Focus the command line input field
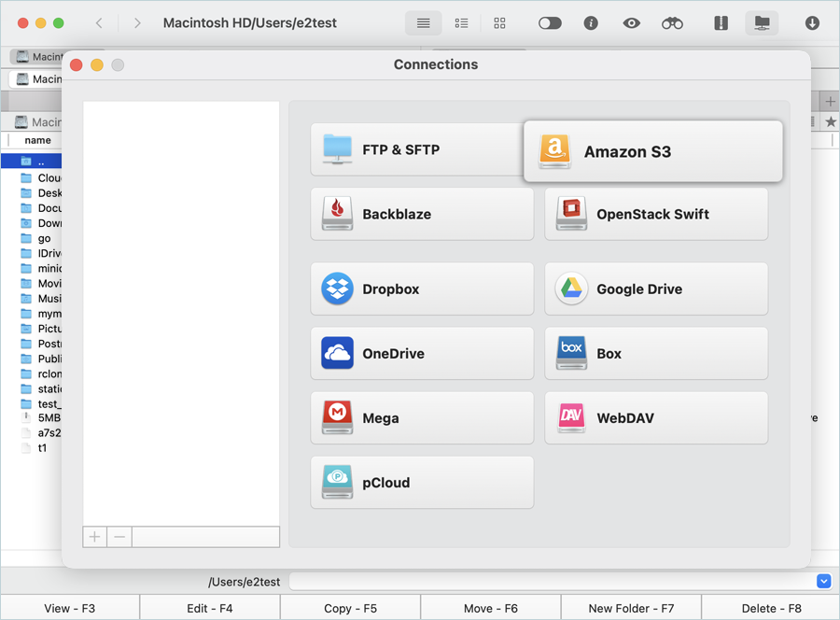Viewport: 840px width, 620px height. tap(552, 581)
